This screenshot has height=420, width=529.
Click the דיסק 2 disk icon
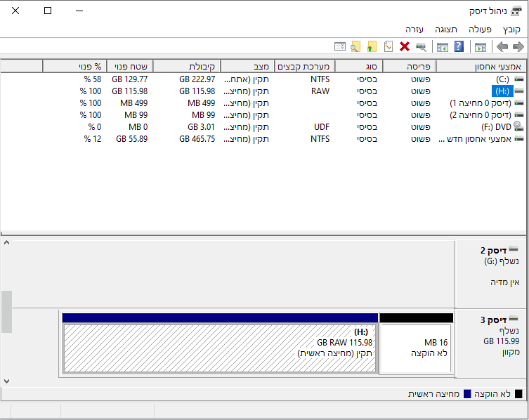514,249
